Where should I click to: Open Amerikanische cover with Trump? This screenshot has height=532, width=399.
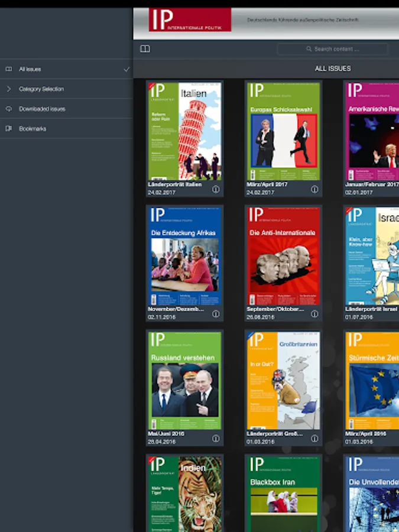coord(372,131)
